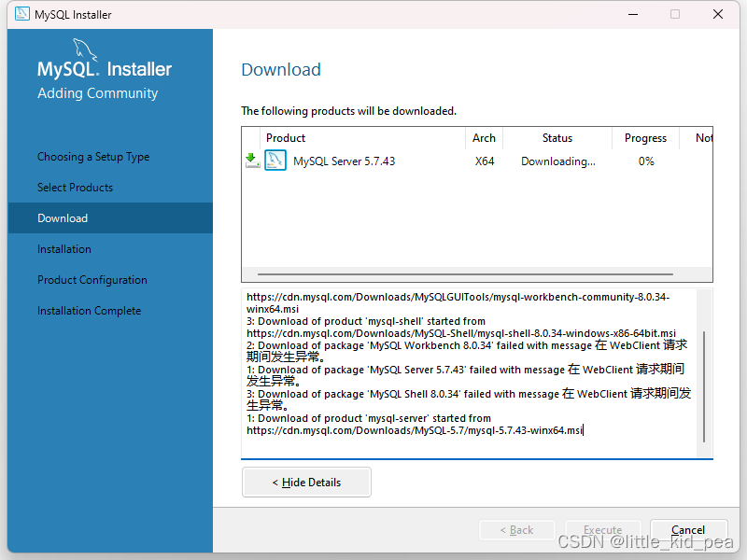The width and height of the screenshot is (747, 560).
Task: Click the Arch column header
Action: pyautogui.click(x=484, y=138)
